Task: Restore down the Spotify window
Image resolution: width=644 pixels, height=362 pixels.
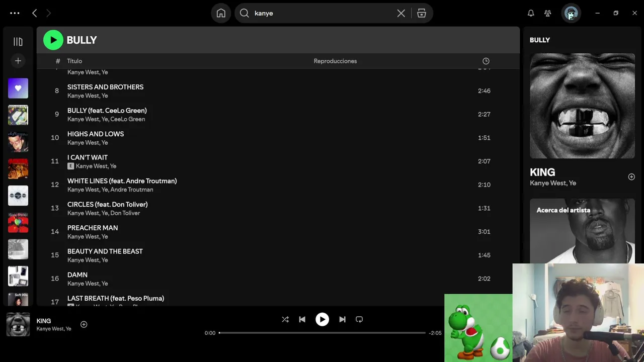Action: click(616, 13)
